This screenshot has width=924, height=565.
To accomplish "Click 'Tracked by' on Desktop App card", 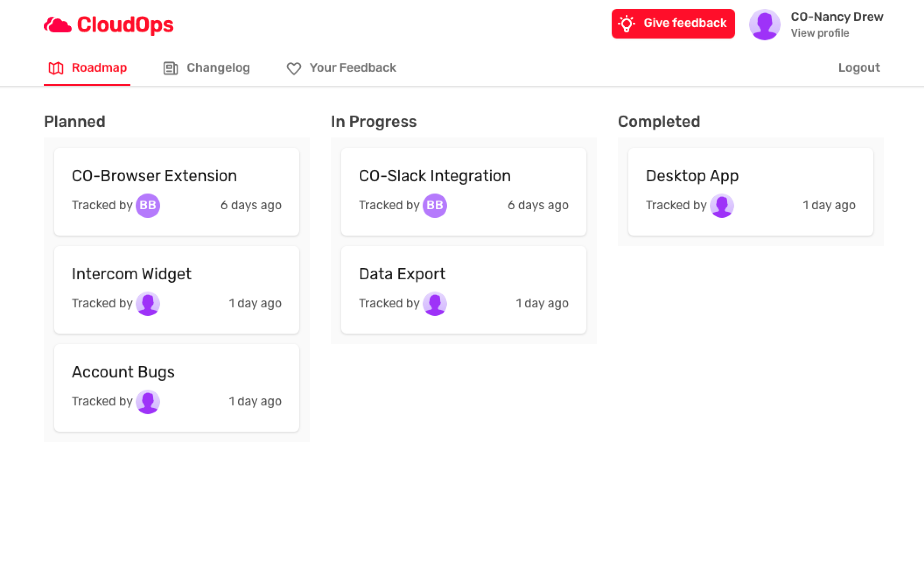I will point(676,205).
